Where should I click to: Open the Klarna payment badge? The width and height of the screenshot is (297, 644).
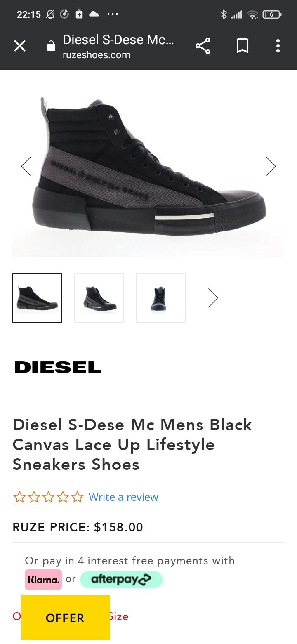pos(43,580)
